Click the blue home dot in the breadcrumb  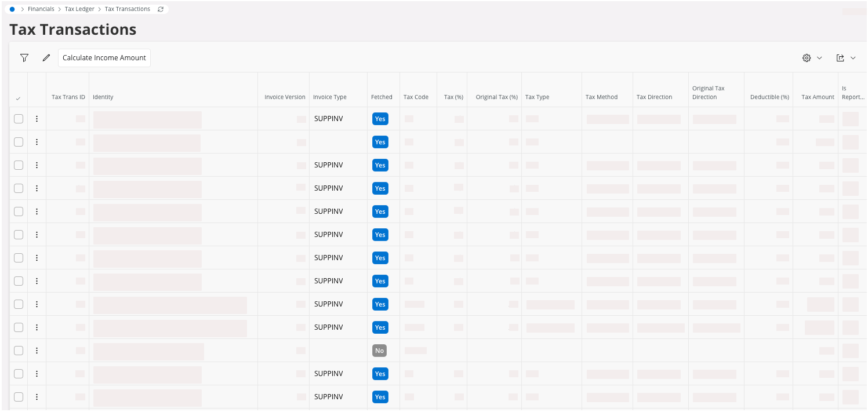point(12,9)
